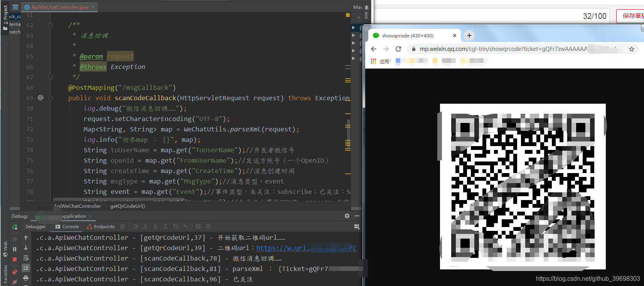Open View Breakpoints red circles icon
Image resolution: width=644 pixels, height=286 pixels.
(x=15, y=272)
